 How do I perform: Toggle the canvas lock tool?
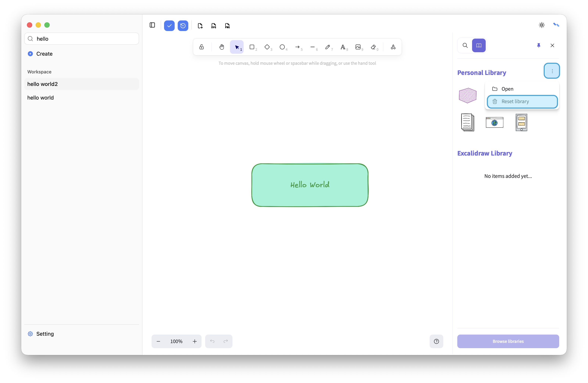tap(202, 47)
